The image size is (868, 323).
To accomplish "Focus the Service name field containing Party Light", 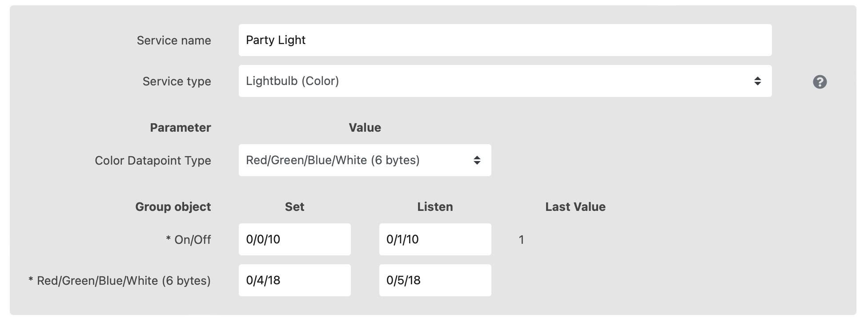I will [x=505, y=40].
